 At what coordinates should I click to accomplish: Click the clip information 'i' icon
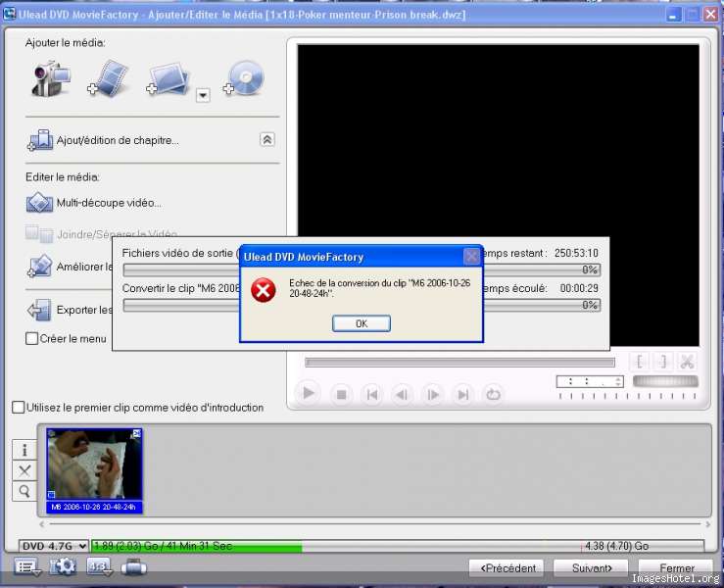[x=24, y=450]
